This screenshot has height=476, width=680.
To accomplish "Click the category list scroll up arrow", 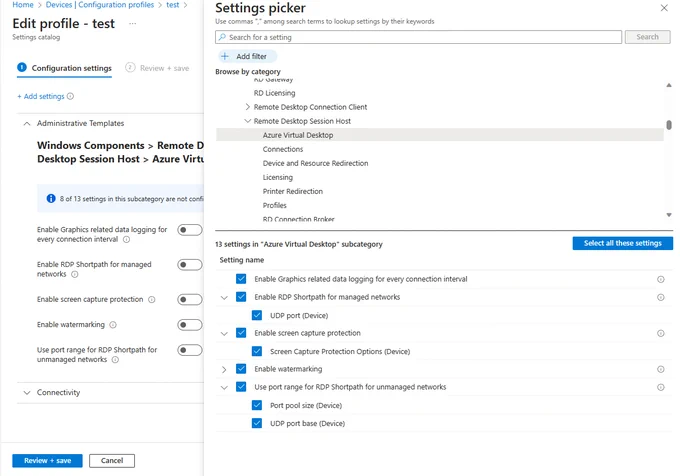I will pos(669,85).
